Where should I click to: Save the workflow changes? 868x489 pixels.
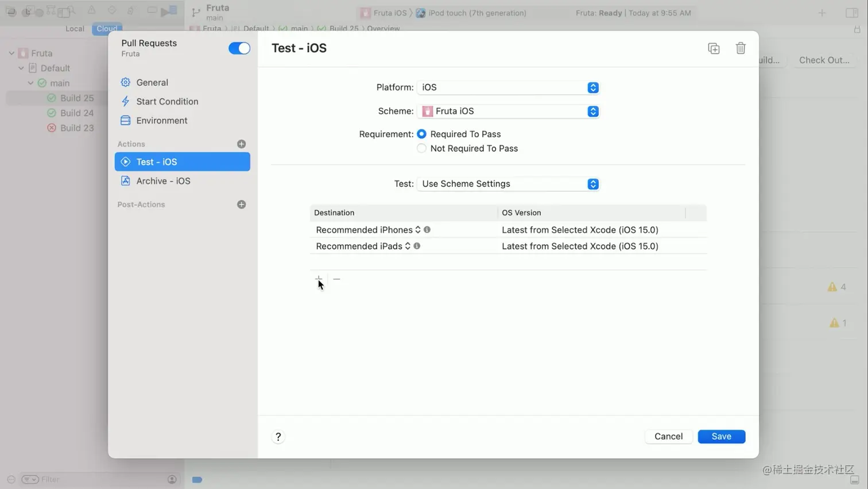point(722,437)
